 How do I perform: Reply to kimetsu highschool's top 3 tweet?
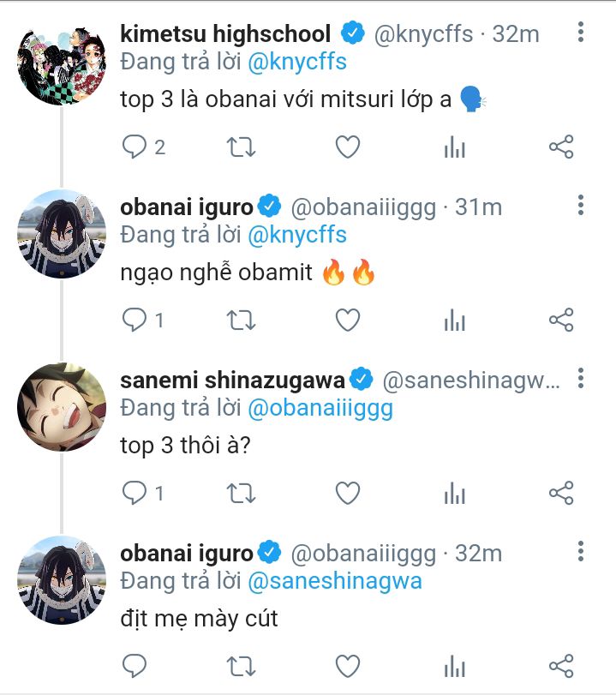(x=135, y=147)
